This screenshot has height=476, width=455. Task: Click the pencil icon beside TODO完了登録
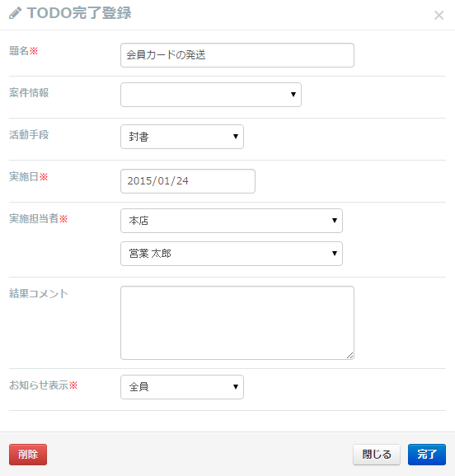click(15, 13)
